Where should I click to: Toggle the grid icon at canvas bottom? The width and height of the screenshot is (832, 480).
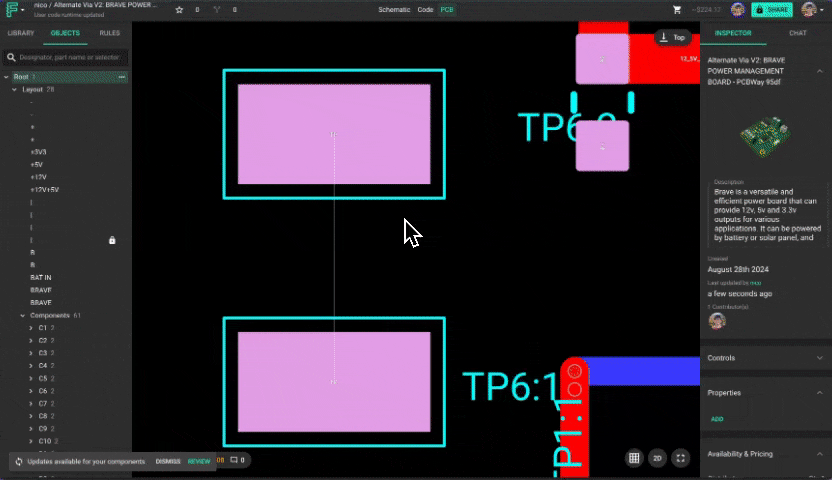(x=634, y=458)
